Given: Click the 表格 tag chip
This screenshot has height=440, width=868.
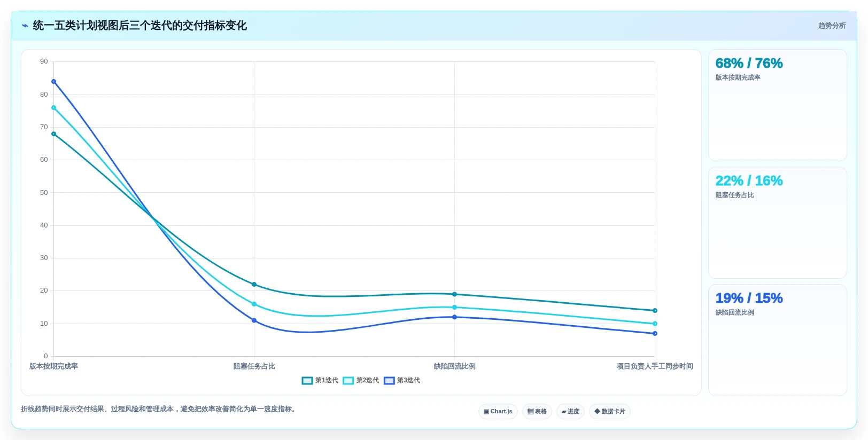Looking at the screenshot, I should tap(537, 412).
